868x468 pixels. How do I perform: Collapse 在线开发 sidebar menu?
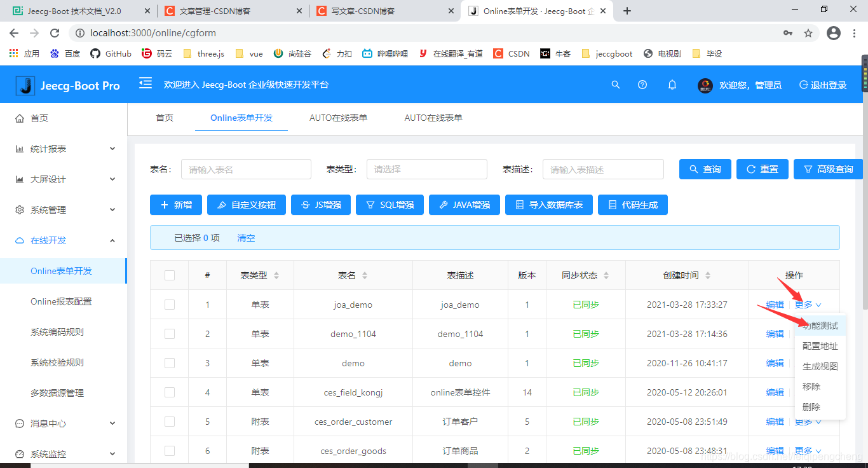pos(64,240)
